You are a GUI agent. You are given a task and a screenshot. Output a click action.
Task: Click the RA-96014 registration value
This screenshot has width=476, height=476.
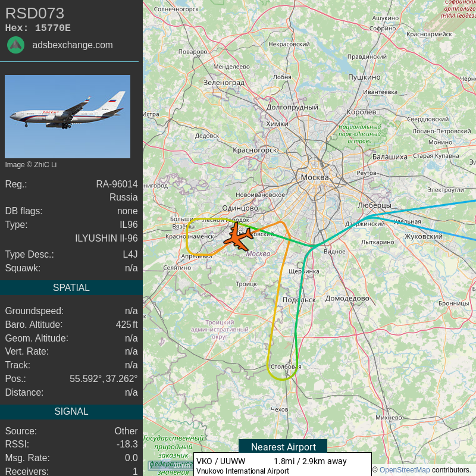click(x=117, y=184)
